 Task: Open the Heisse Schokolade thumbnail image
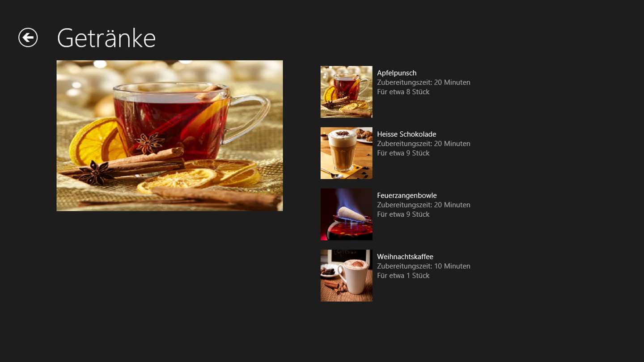click(346, 153)
